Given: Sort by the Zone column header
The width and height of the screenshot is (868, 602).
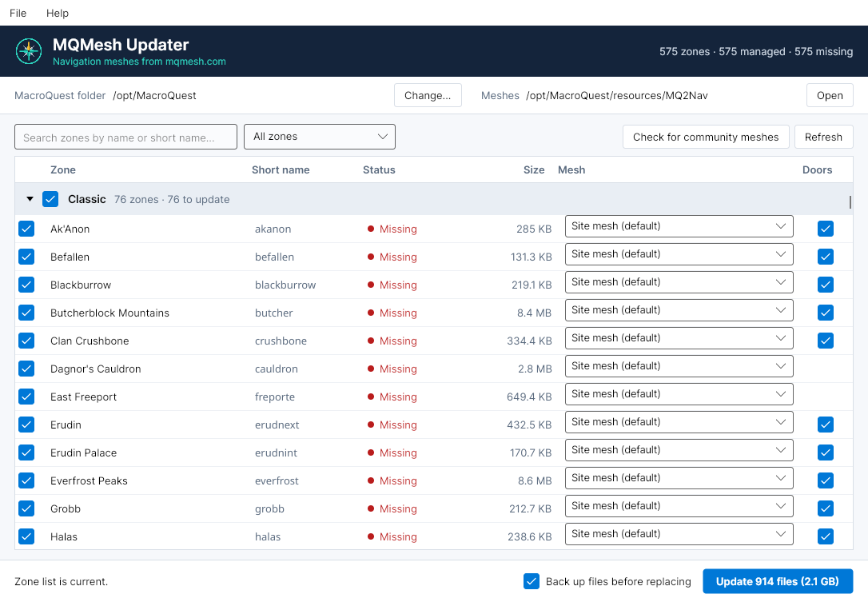Looking at the screenshot, I should click(62, 169).
